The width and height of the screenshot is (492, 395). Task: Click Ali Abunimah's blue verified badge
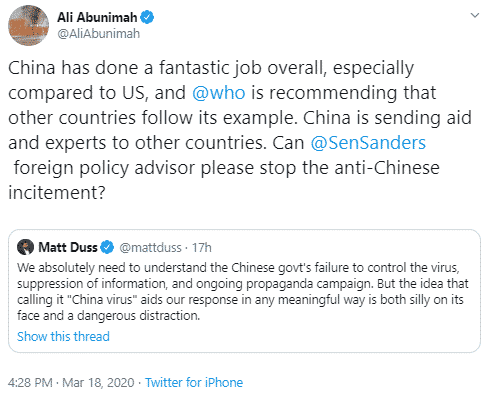tap(147, 17)
